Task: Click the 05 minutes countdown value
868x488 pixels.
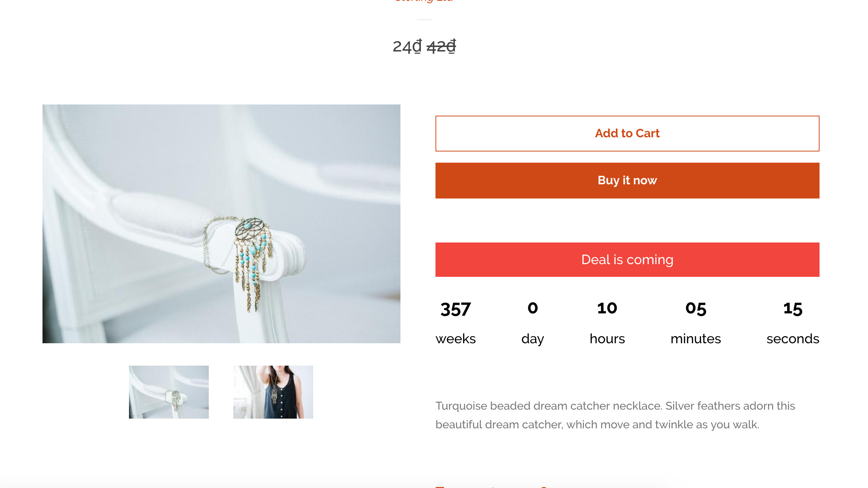Action: [696, 309]
